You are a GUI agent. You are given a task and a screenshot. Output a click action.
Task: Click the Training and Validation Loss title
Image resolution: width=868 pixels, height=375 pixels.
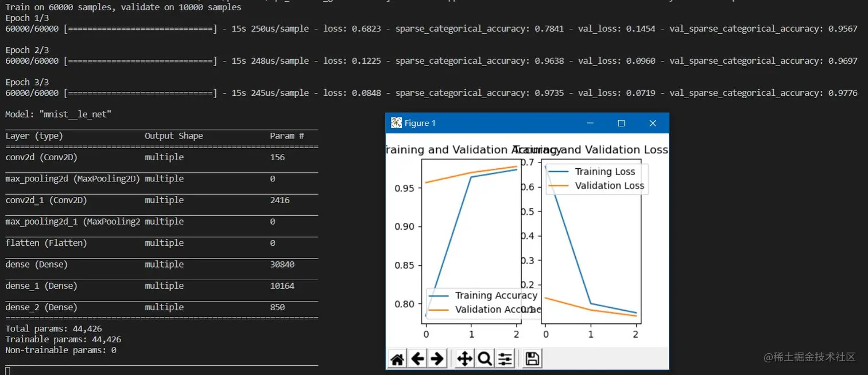click(591, 150)
